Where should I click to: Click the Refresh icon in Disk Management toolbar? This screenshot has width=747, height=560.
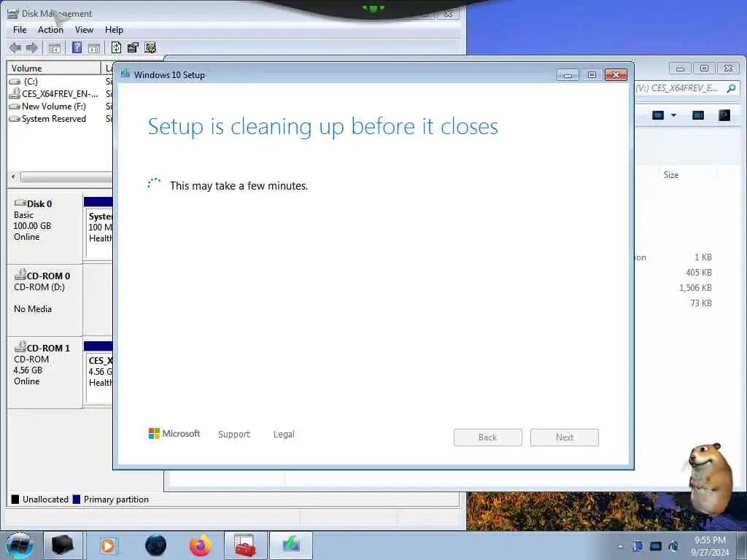pos(116,47)
